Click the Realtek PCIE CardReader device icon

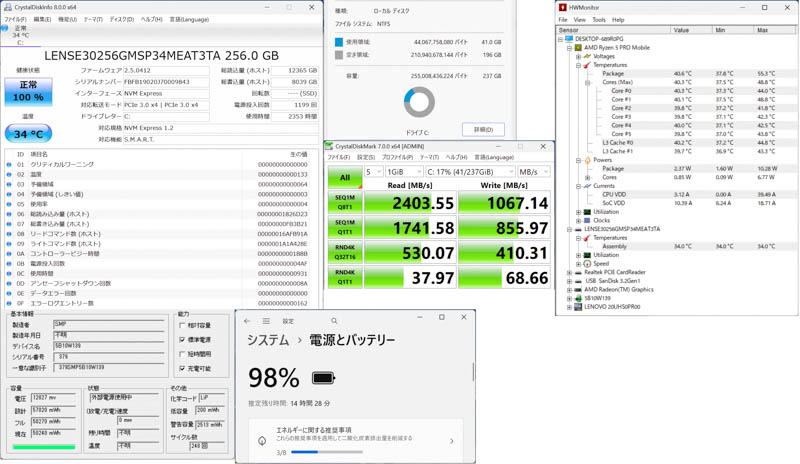tap(579, 272)
